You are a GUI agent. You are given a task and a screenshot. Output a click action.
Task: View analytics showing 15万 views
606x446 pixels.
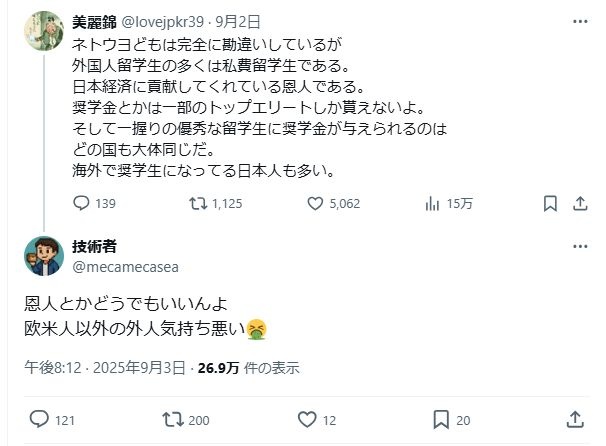click(x=433, y=204)
